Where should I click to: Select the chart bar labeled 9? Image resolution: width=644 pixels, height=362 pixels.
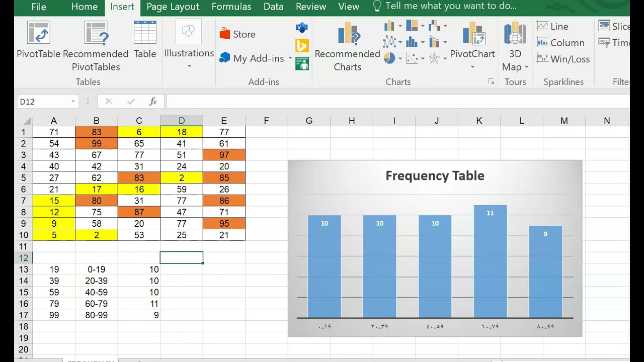click(545, 272)
